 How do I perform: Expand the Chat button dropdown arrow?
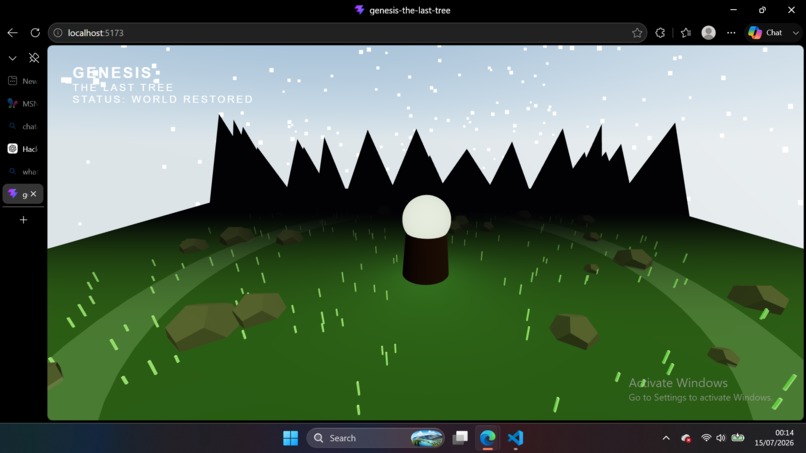pyautogui.click(x=796, y=33)
